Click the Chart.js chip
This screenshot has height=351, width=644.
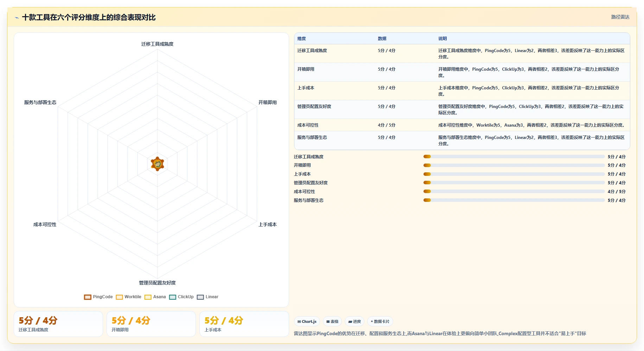pos(307,321)
